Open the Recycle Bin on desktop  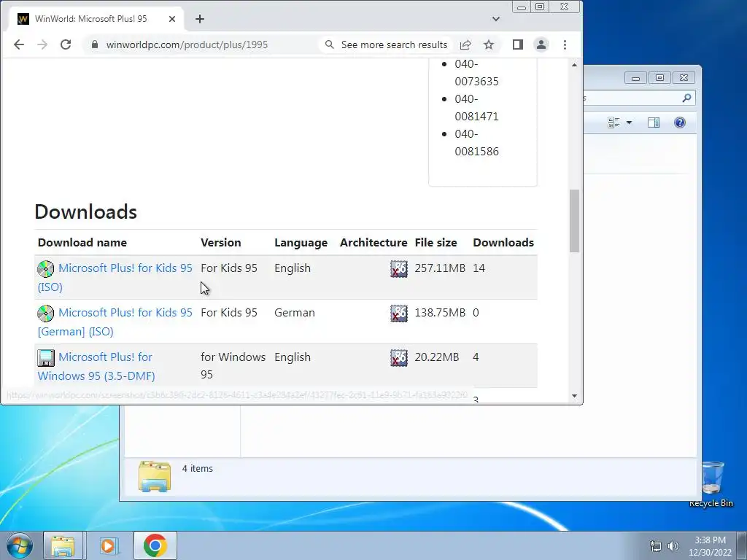point(711,484)
